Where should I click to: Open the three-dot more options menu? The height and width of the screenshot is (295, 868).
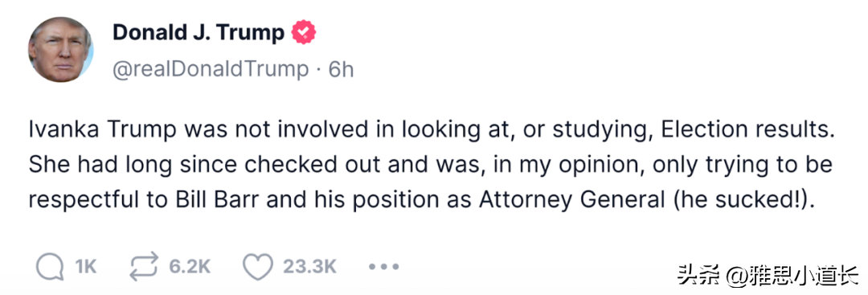pyautogui.click(x=383, y=267)
